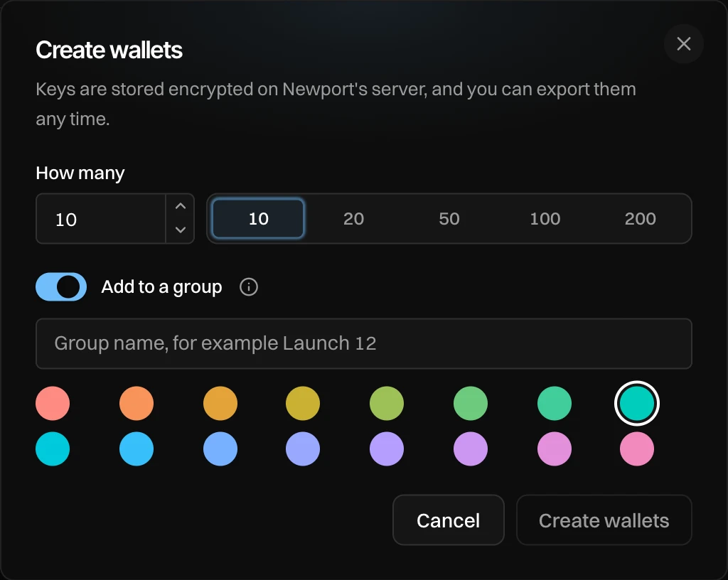Select the 50 wallets preset
Viewport: 728px width, 580px height.
(x=449, y=218)
